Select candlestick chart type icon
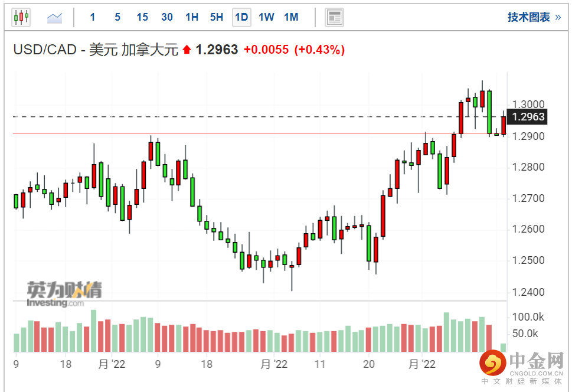572x392 pixels. 21,17
